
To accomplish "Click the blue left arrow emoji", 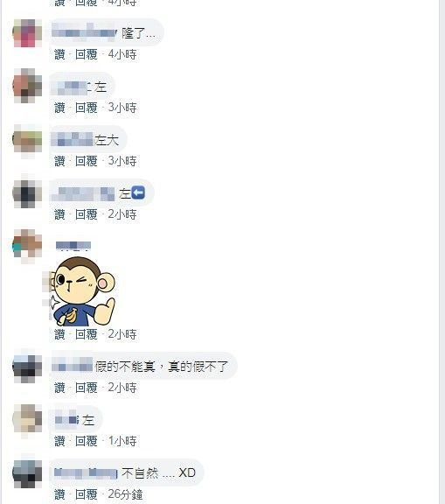I will click(x=138, y=192).
